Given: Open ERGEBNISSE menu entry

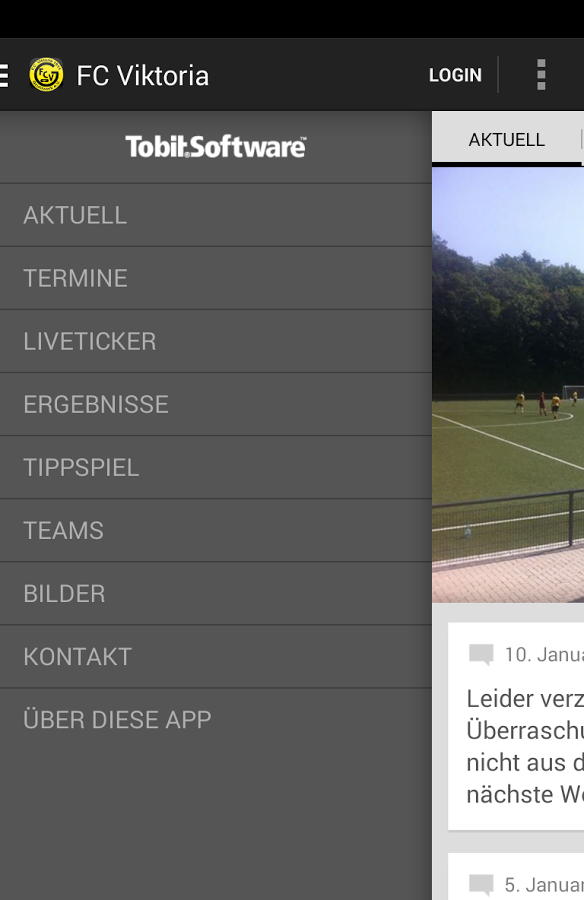Looking at the screenshot, I should [x=216, y=405].
